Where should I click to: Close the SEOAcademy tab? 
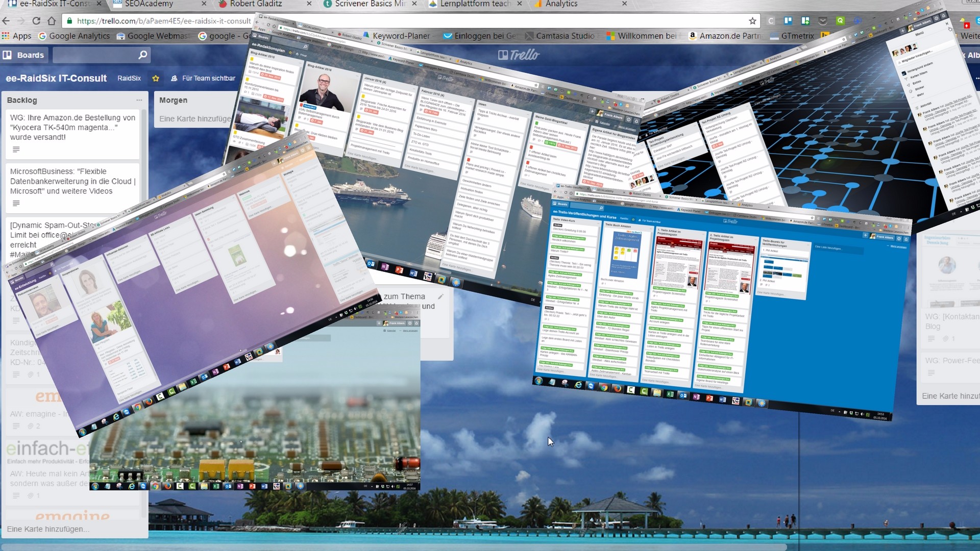pos(204,4)
